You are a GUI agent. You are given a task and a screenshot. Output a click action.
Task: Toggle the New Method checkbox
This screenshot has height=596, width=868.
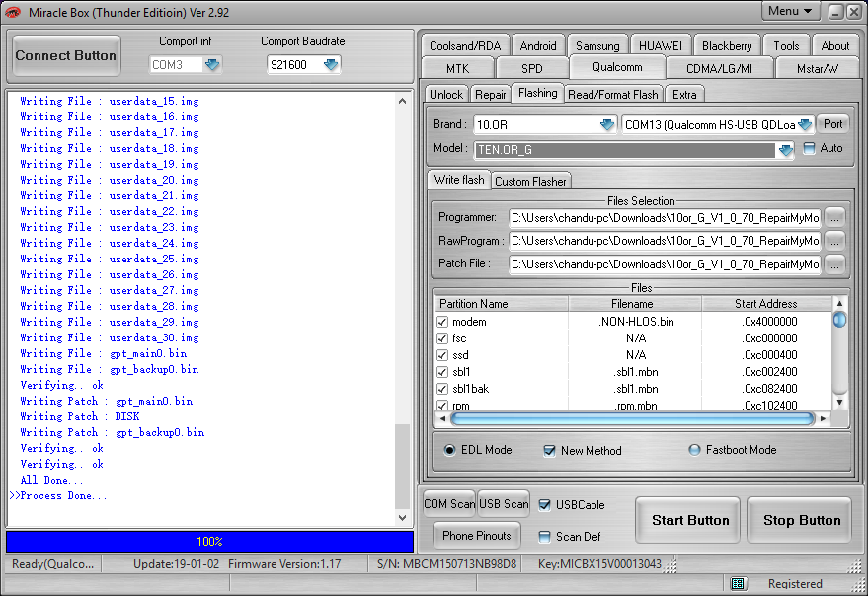point(549,451)
